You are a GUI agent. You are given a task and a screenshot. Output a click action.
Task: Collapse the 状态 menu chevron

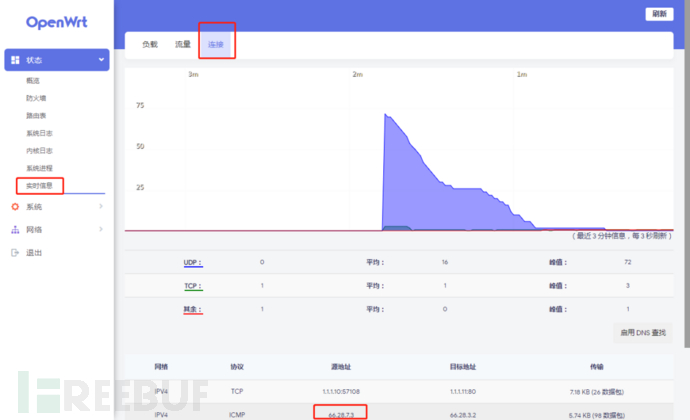point(101,61)
